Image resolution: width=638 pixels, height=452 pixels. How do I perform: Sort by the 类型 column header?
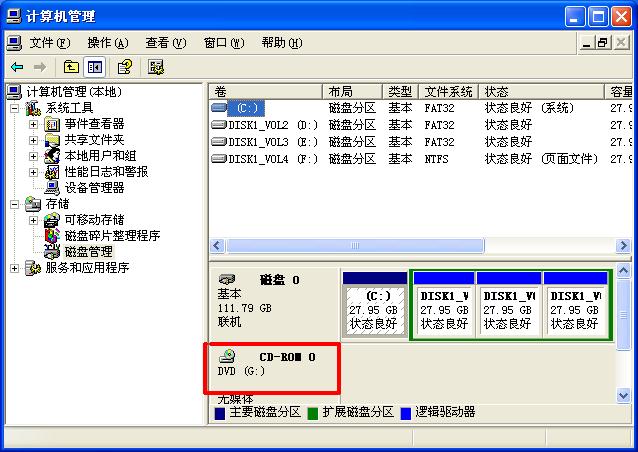pyautogui.click(x=400, y=92)
